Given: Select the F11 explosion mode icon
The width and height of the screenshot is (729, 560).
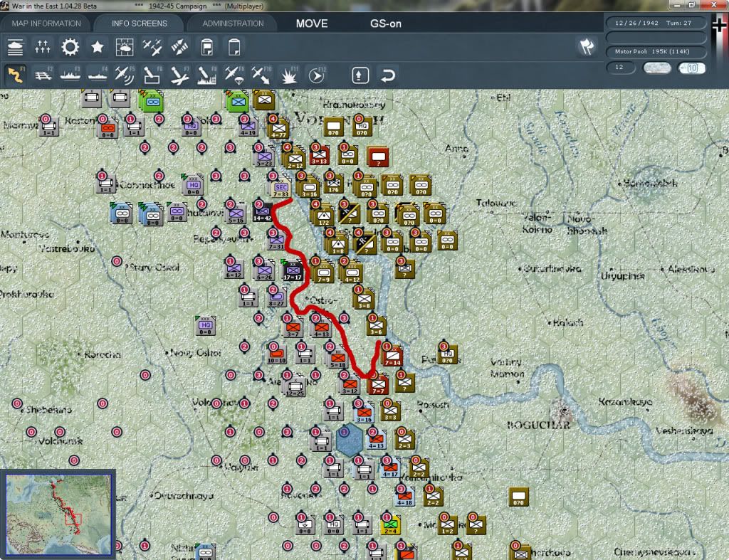Looking at the screenshot, I should (289, 75).
